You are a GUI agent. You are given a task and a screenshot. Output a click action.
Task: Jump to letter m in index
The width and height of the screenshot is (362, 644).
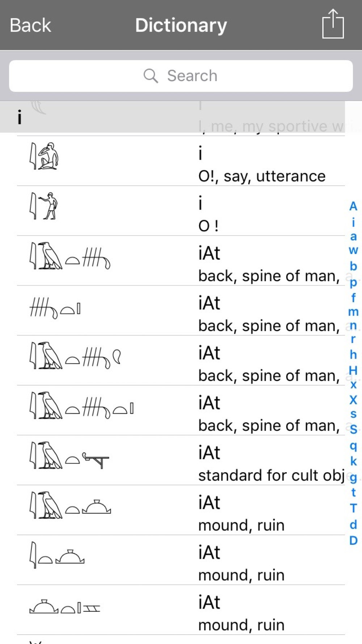353,311
